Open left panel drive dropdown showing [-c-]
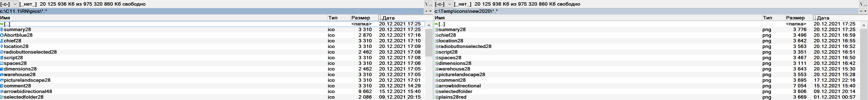Viewport: 868px width, 100px height. (9, 4)
